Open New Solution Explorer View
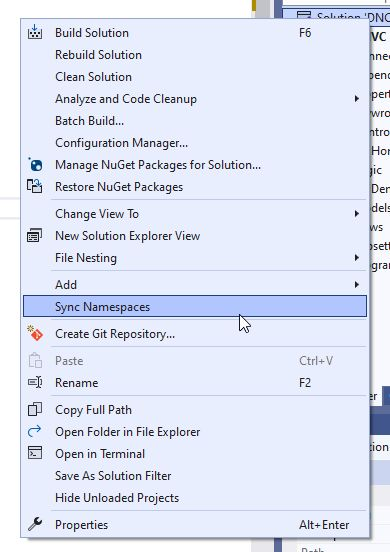390x552 pixels. click(x=195, y=236)
